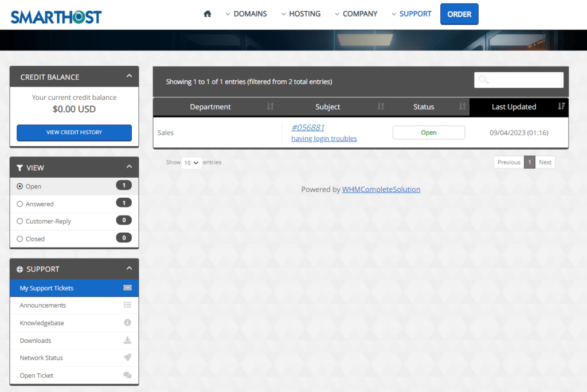Open the Hosting menu
Viewport: 587px width, 392px height.
coord(301,14)
